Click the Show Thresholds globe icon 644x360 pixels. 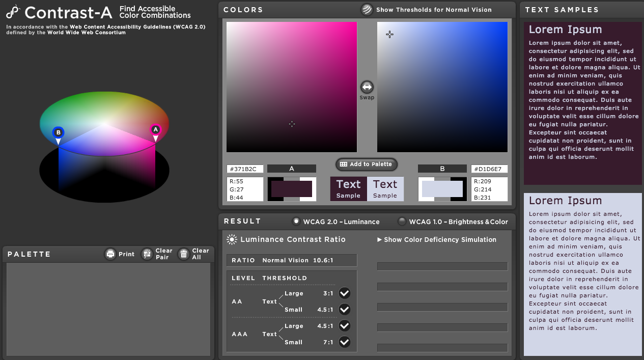tap(367, 10)
